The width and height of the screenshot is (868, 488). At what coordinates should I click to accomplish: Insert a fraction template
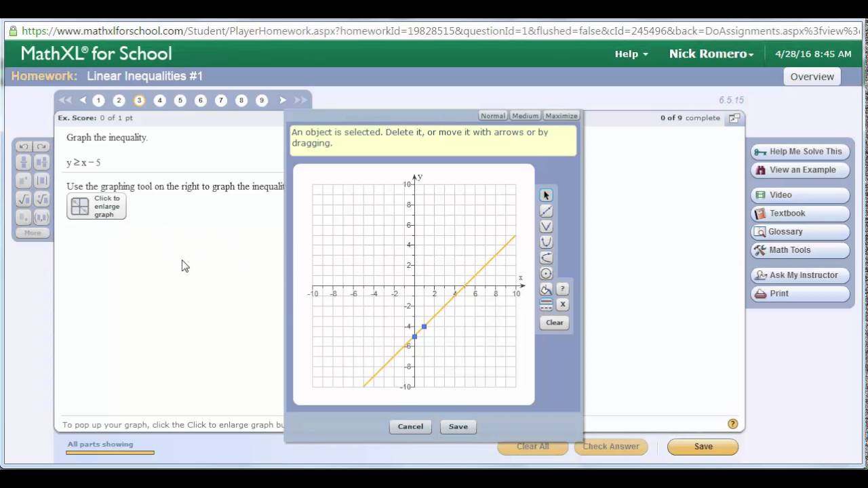pos(24,162)
